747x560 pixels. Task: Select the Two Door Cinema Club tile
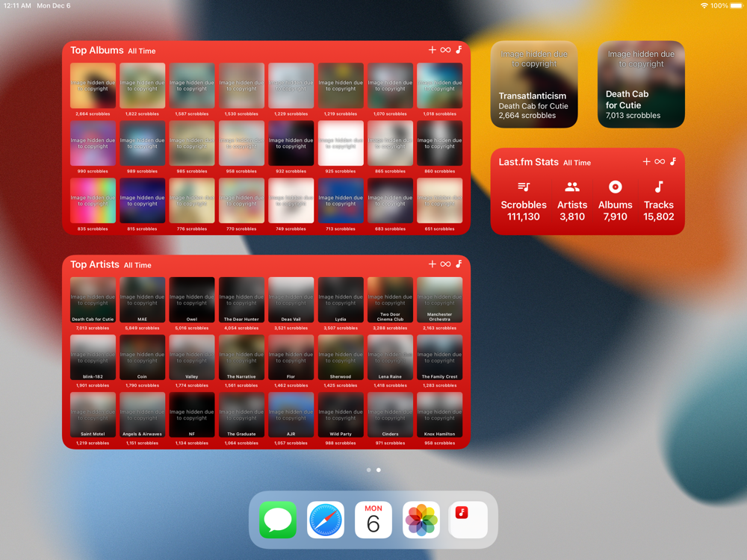tap(390, 300)
